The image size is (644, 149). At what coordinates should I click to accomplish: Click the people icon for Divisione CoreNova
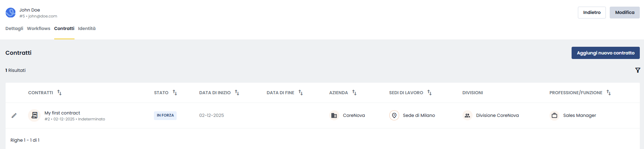click(467, 116)
